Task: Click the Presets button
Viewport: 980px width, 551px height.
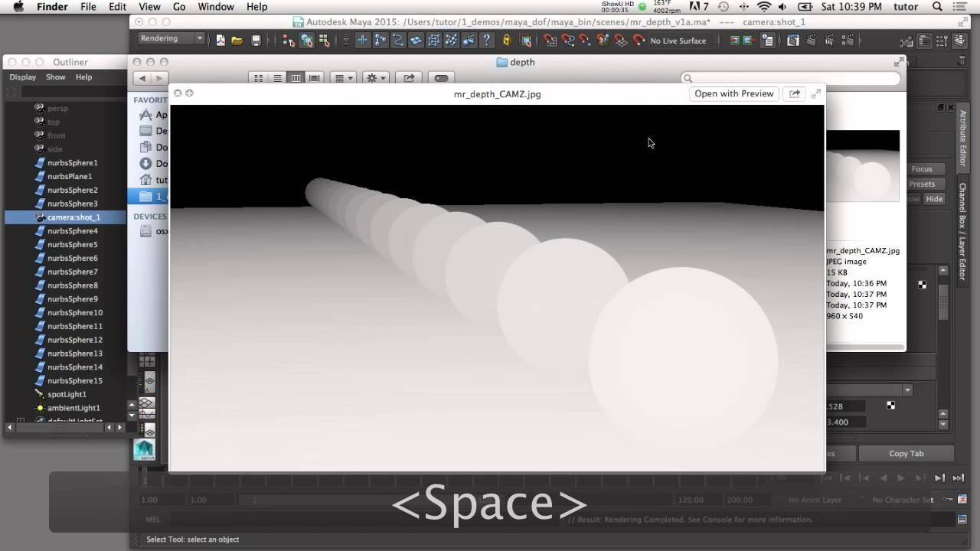Action: [x=922, y=184]
